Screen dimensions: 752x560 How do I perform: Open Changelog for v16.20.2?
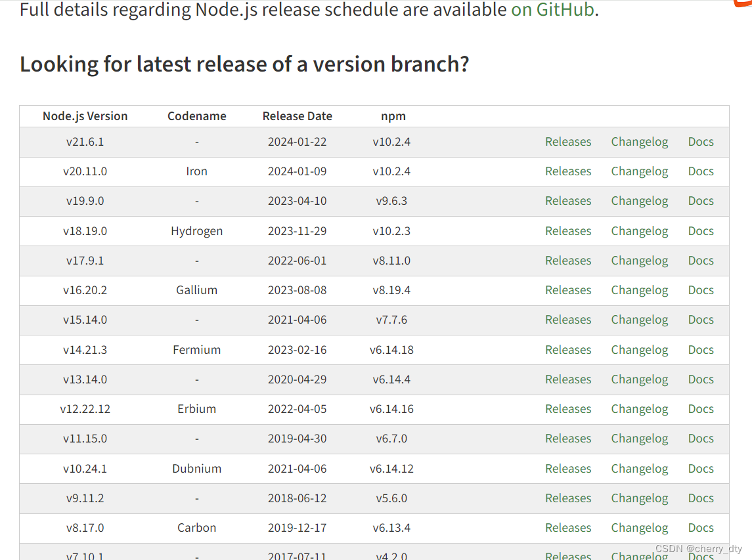pos(639,291)
